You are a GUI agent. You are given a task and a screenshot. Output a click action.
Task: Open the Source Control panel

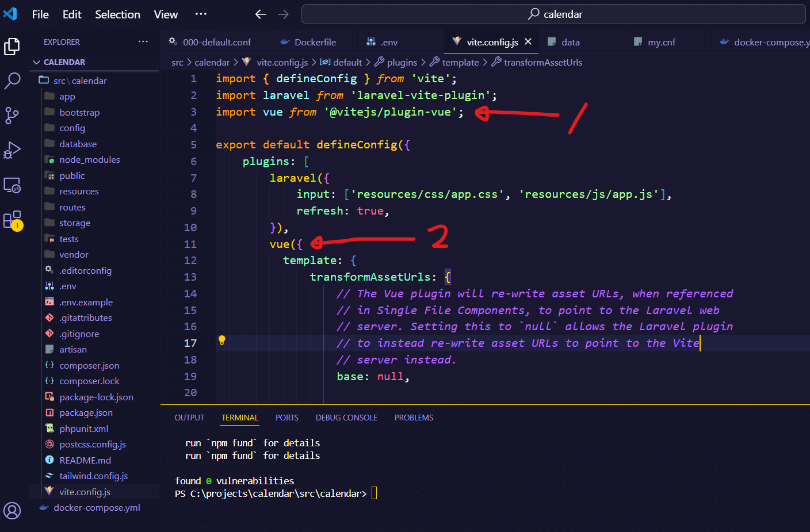click(x=12, y=115)
